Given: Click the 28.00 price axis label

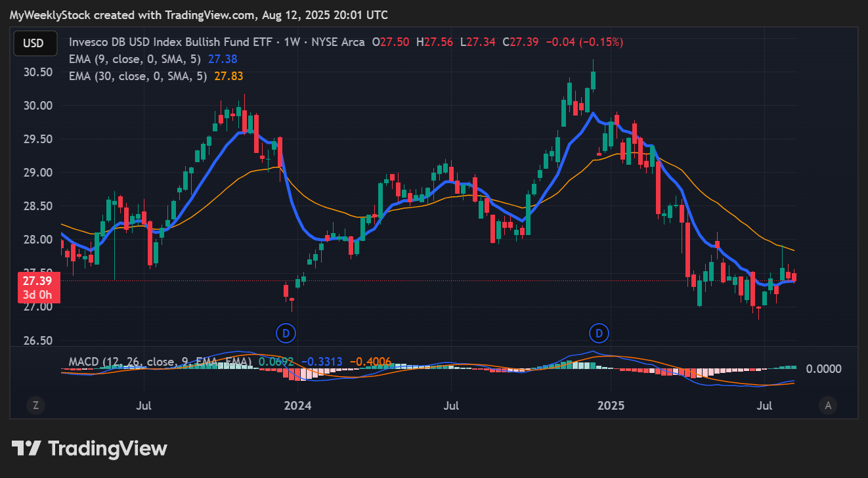Looking at the screenshot, I should click(x=37, y=240).
